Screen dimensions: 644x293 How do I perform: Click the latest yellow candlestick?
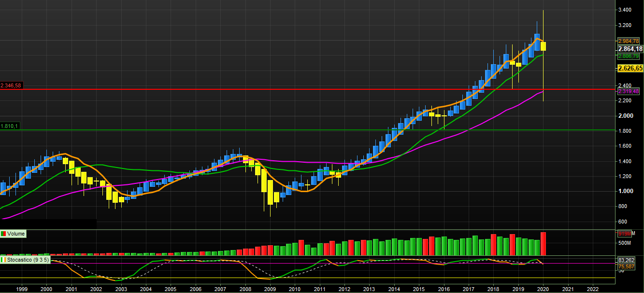pos(543,47)
